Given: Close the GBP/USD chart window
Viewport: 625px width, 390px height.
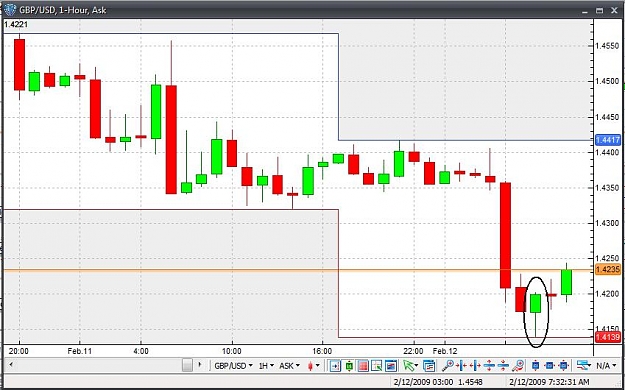Looking at the screenshot, I should click(614, 11).
